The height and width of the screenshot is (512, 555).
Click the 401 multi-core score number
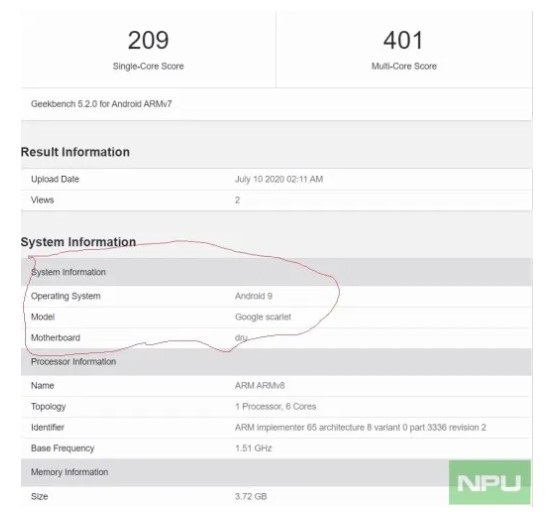pos(403,40)
